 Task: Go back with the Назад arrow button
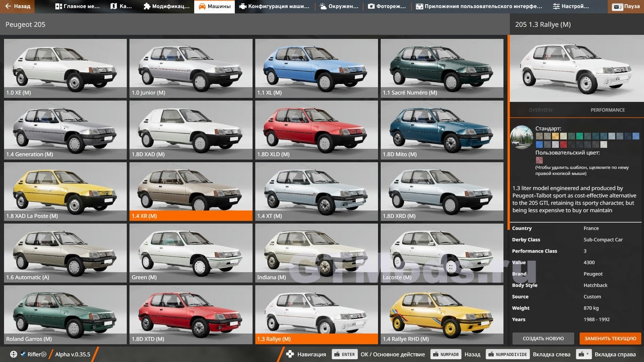pos(17,7)
